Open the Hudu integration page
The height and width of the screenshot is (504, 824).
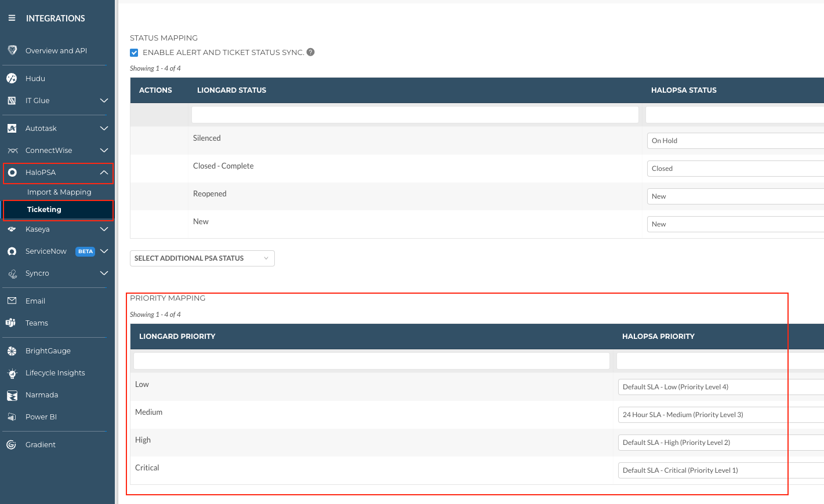[35, 78]
